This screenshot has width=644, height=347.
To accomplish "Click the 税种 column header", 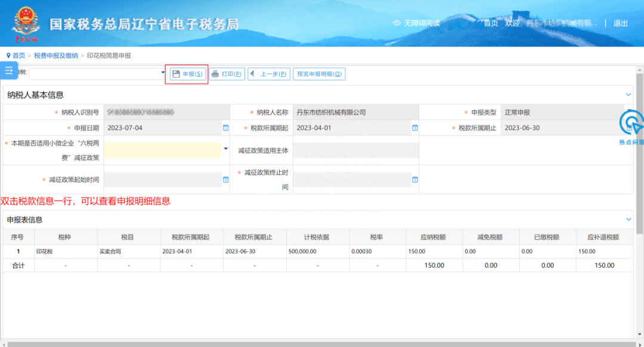I will point(65,237).
